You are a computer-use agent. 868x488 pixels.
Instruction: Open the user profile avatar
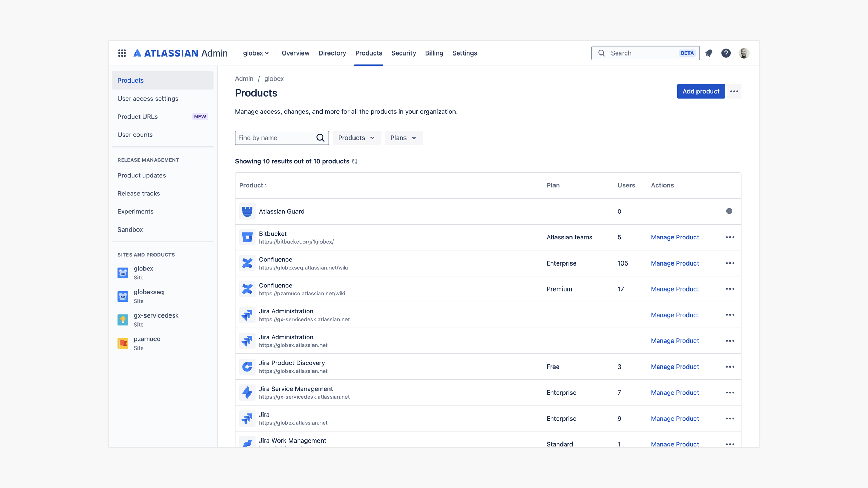coord(744,53)
